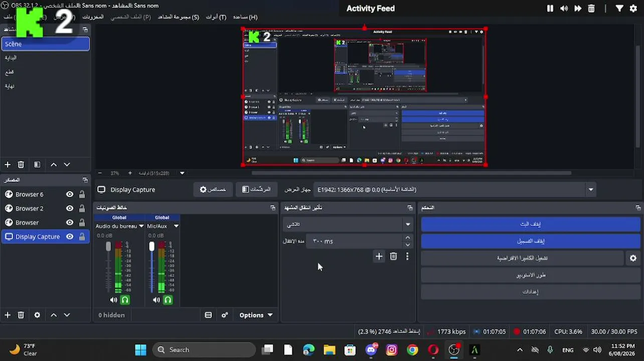Pop out the scene transitions dock
This screenshot has width=644, height=361.
point(410,208)
